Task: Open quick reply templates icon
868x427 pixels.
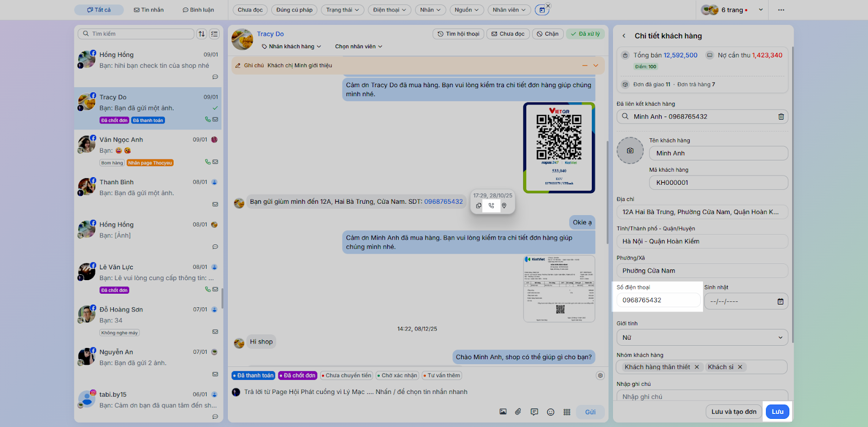Action: pos(534,412)
